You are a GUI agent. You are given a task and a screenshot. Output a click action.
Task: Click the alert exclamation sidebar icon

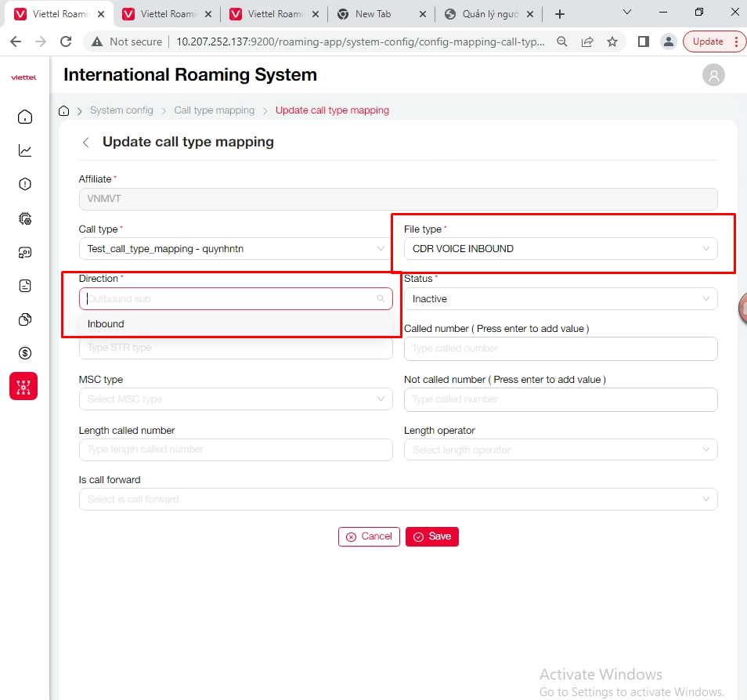(25, 185)
